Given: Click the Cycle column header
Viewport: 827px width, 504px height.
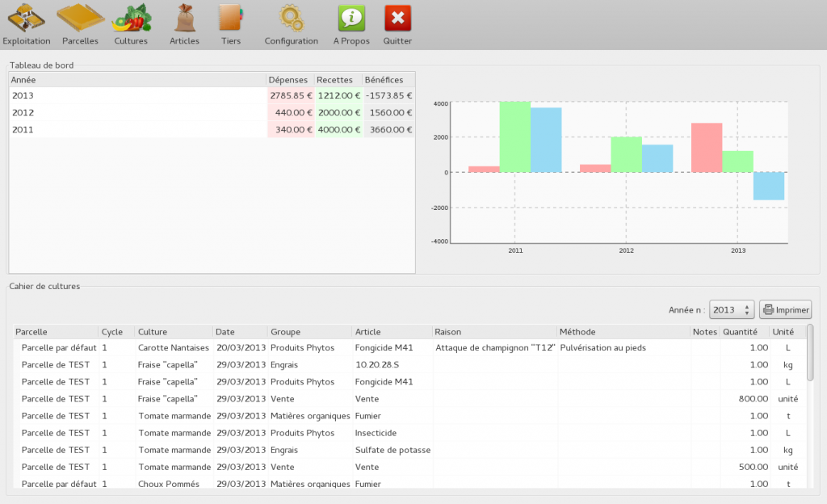Looking at the screenshot, I should 116,332.
